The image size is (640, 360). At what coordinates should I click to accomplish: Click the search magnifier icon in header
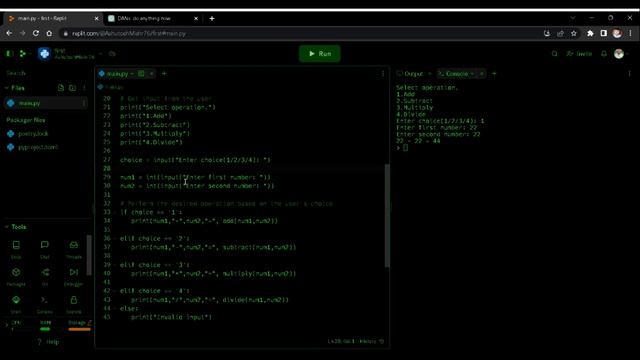(x=554, y=53)
